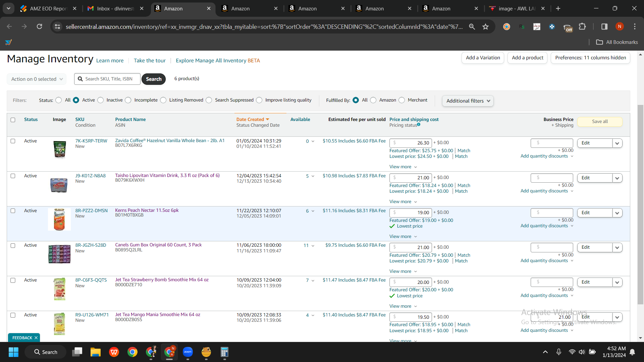Image resolution: width=644 pixels, height=362 pixels.
Task: Open the Chrome profile avatar N
Action: (620, 26)
